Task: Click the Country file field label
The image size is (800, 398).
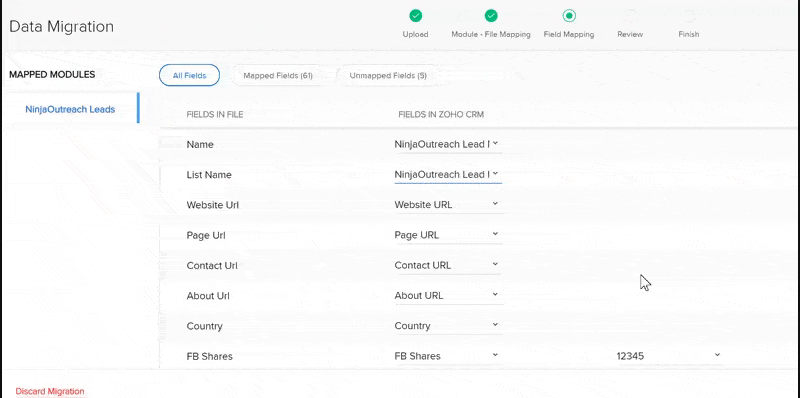Action: [x=205, y=326]
